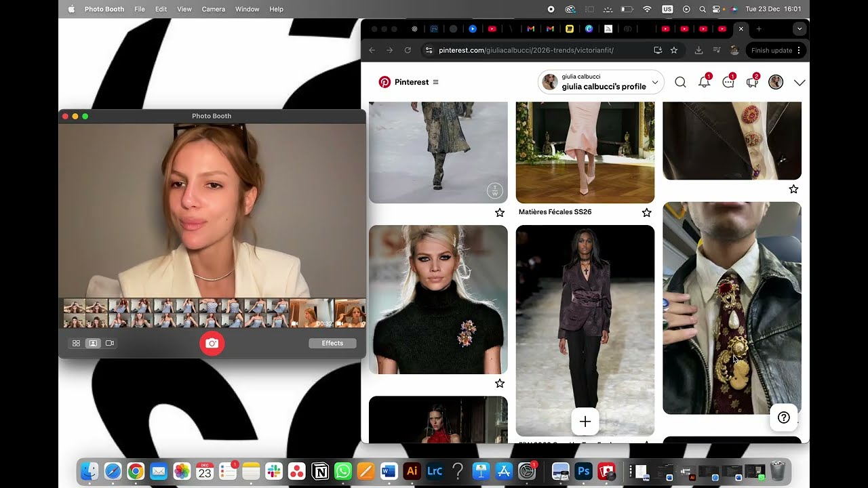This screenshot has height=488, width=868.
Task: Switch Photo Booth to movie clip mode
Action: pos(110,344)
